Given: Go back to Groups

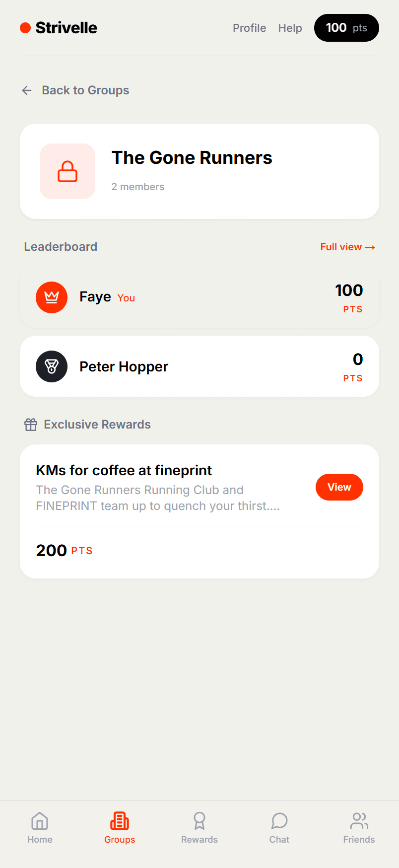Looking at the screenshot, I should pos(85,90).
